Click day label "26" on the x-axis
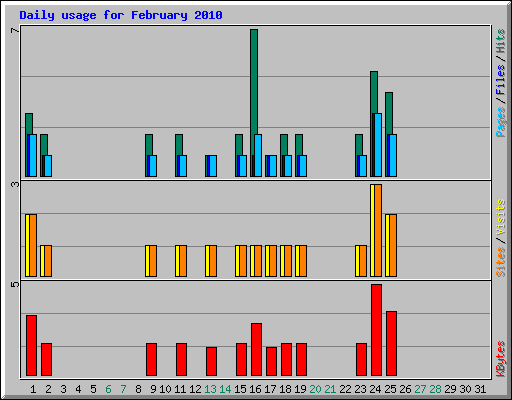 click(x=405, y=389)
